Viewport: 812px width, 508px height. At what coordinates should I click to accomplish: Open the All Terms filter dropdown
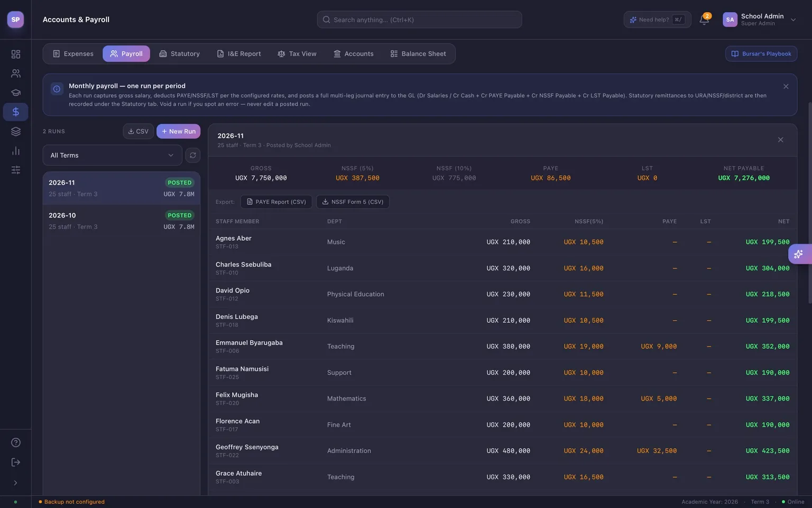pyautogui.click(x=112, y=155)
